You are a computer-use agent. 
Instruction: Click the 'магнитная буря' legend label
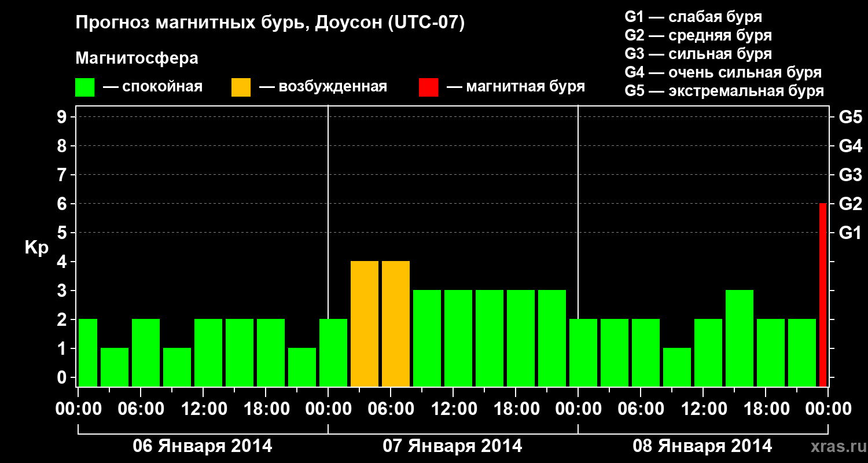tap(525, 87)
